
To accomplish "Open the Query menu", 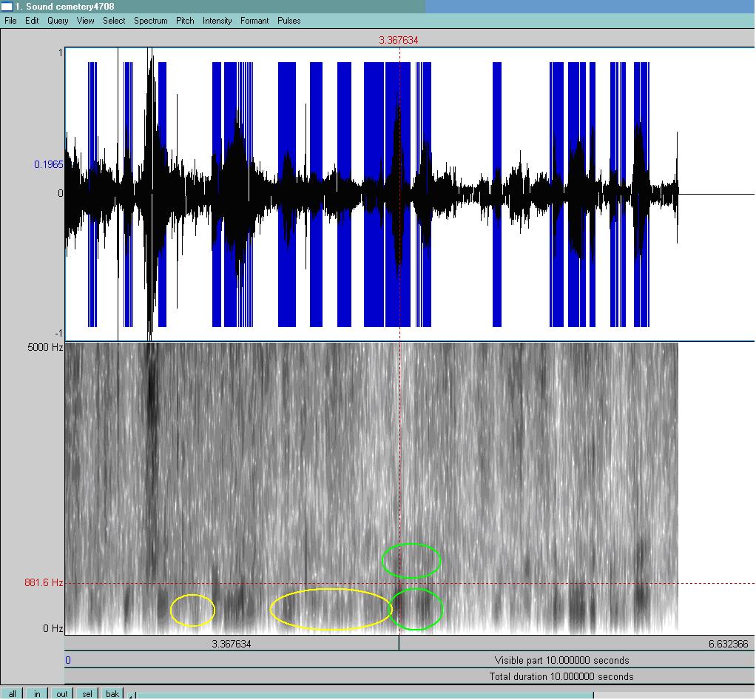I will 58,21.
